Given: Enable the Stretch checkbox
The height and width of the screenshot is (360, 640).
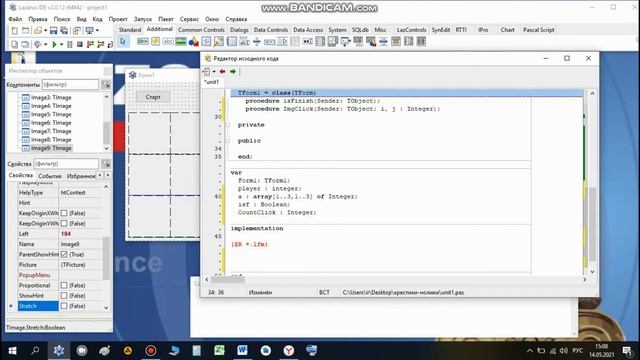Looking at the screenshot, I should pyautogui.click(x=64, y=306).
